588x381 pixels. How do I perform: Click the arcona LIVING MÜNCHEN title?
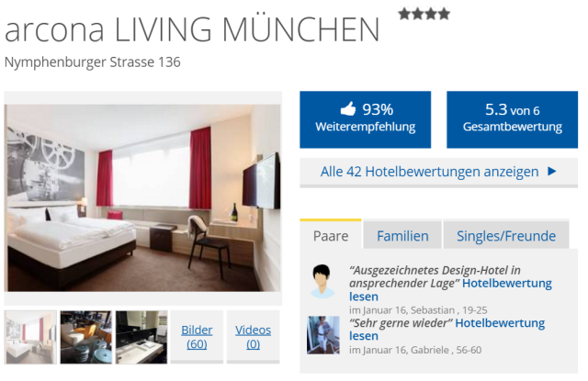(x=192, y=30)
